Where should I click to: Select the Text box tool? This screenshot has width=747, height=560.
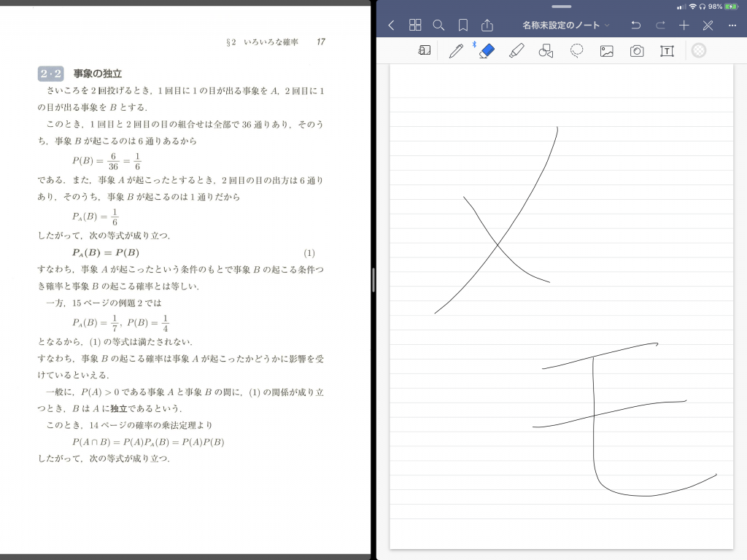point(667,51)
